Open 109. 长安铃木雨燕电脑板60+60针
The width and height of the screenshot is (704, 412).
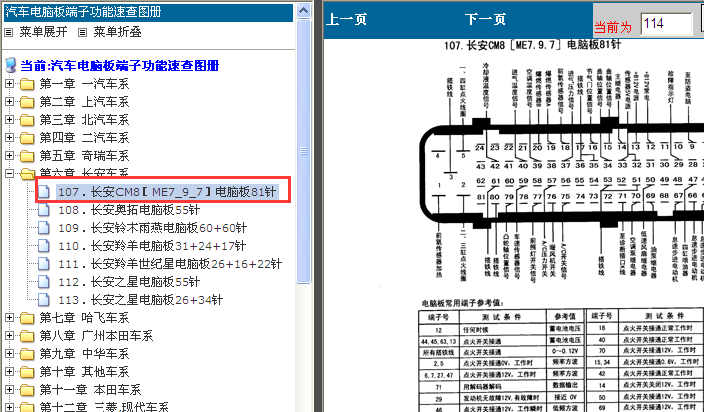pyautogui.click(x=153, y=228)
